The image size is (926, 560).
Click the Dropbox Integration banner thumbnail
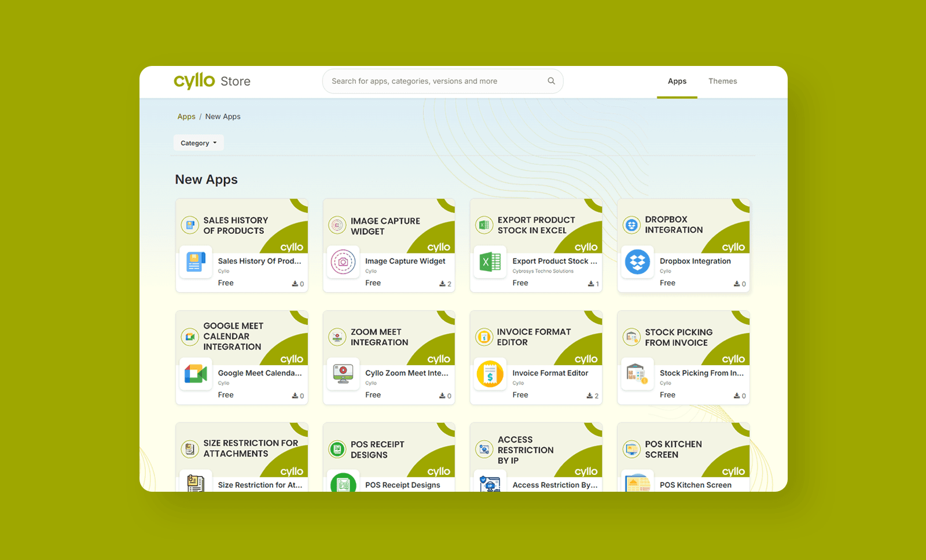tap(683, 226)
